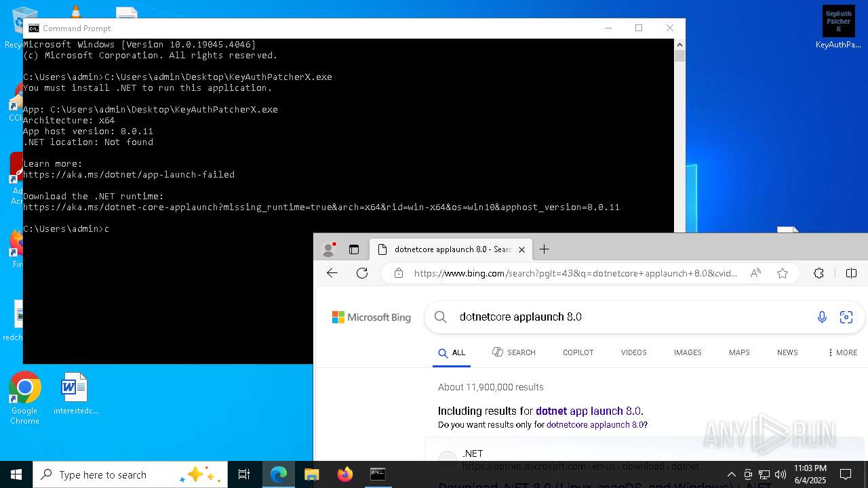Expand the MORE tabs dropdown

pyautogui.click(x=842, y=352)
